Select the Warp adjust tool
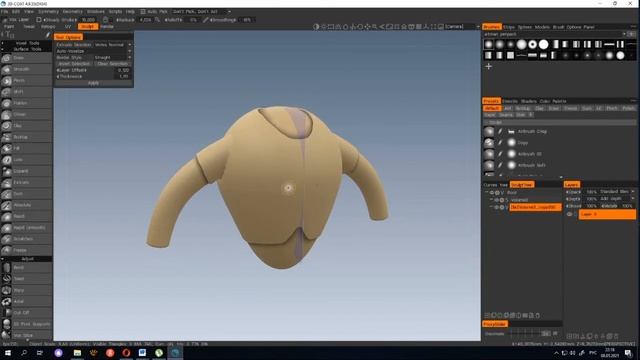Image resolution: width=640 pixels, height=360 pixels. pyautogui.click(x=27, y=290)
